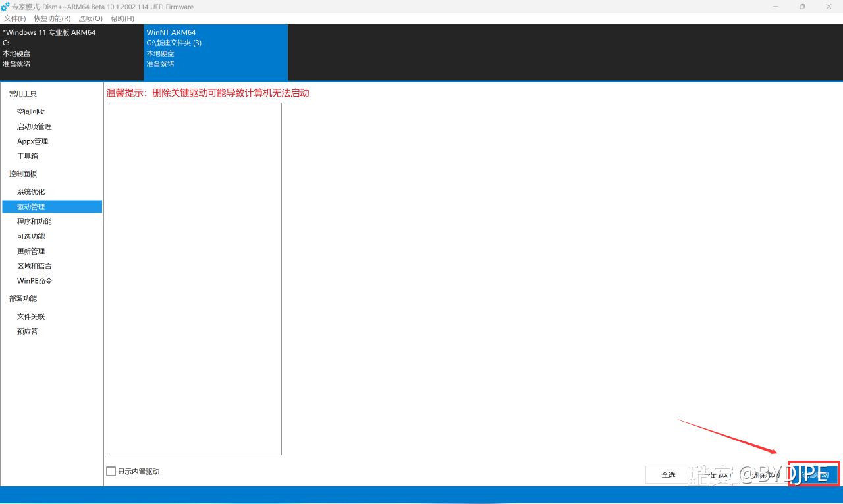Click the highlighted 添加驱动 button
The height and width of the screenshot is (504, 843).
pyautogui.click(x=813, y=474)
